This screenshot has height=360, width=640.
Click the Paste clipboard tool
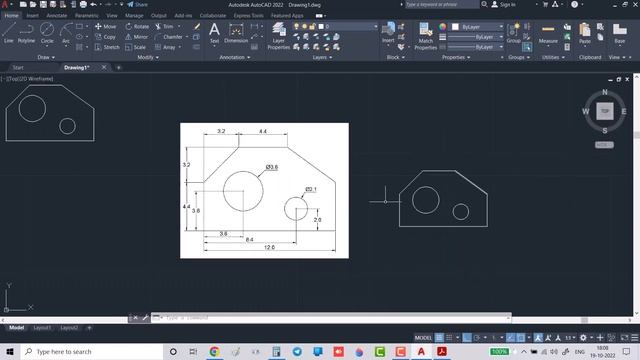[585, 33]
